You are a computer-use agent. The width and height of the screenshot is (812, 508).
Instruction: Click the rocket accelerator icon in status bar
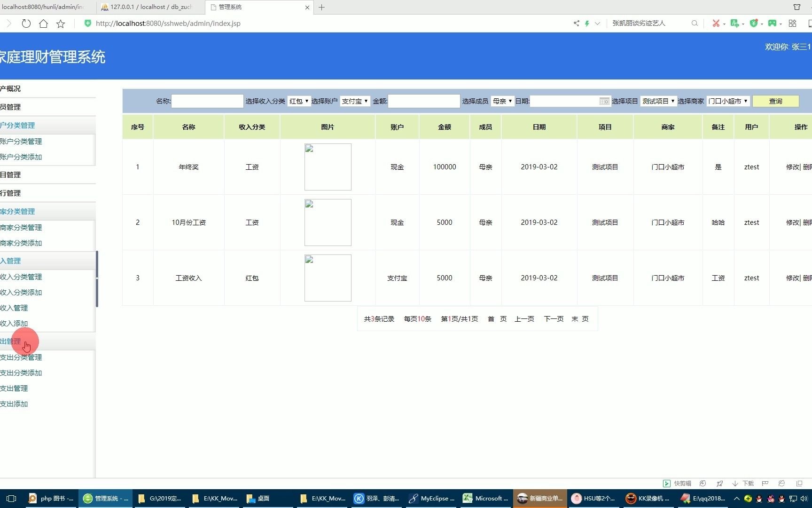719,484
